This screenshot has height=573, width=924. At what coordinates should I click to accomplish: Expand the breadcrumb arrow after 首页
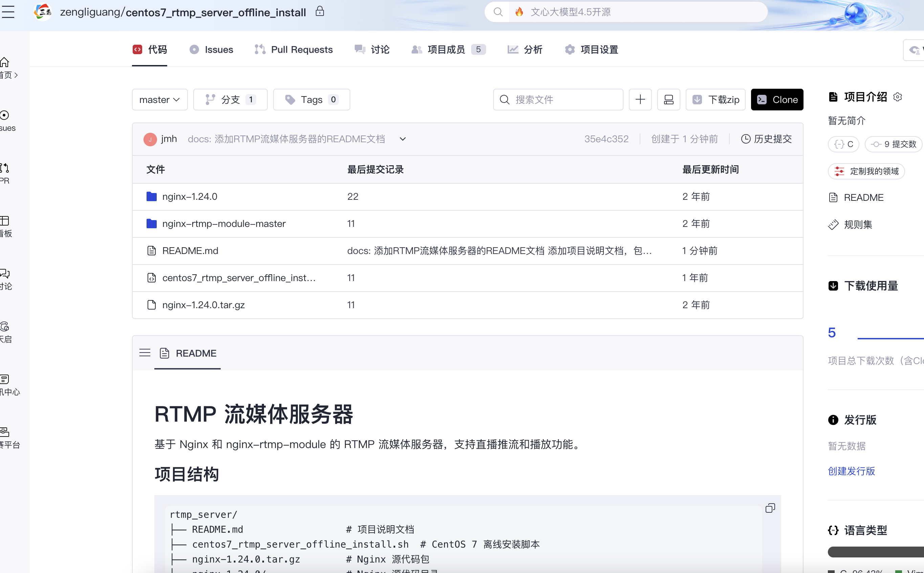click(x=16, y=76)
